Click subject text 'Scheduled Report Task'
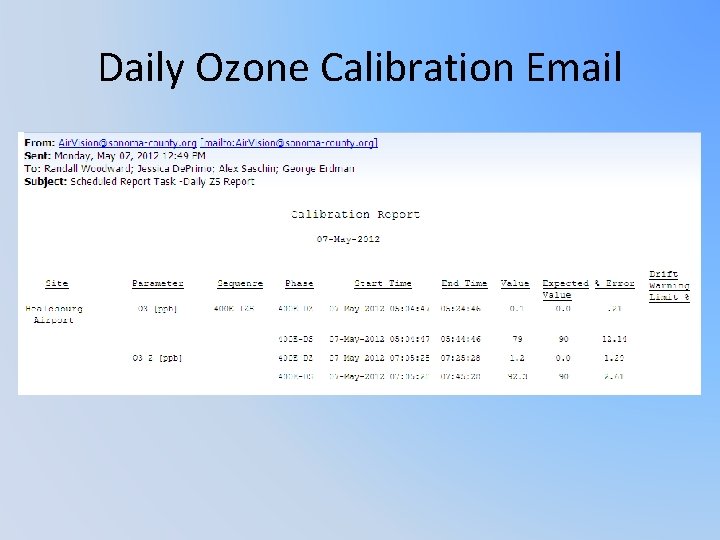Viewport: 720px width, 540px height. tap(123, 181)
